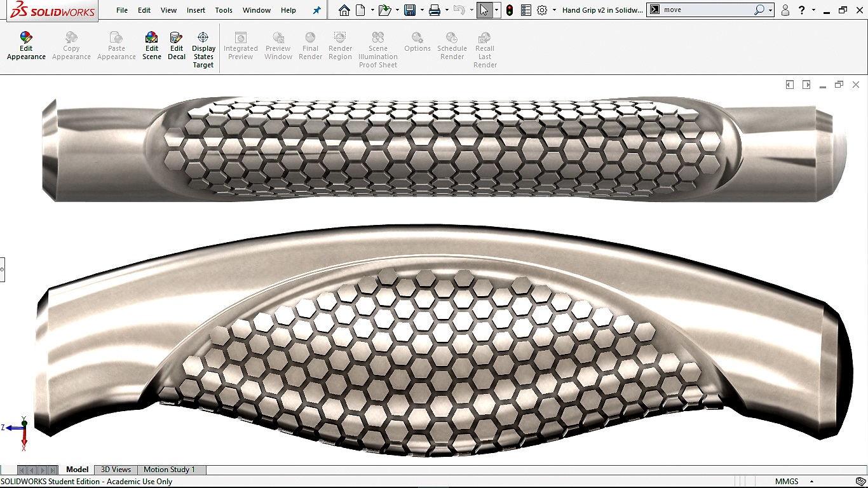The width and height of the screenshot is (868, 488).
Task: Open the Insert menu
Action: coord(196,10)
